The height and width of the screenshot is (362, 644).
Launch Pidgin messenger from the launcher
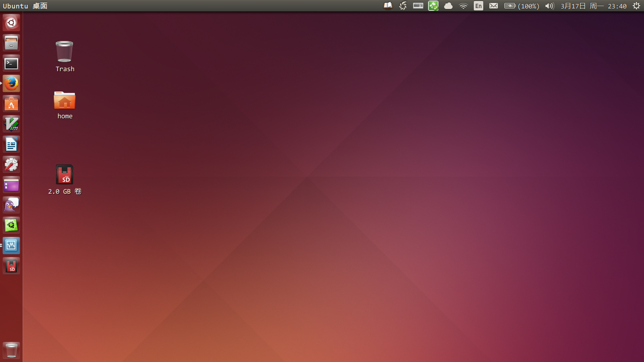click(x=11, y=205)
